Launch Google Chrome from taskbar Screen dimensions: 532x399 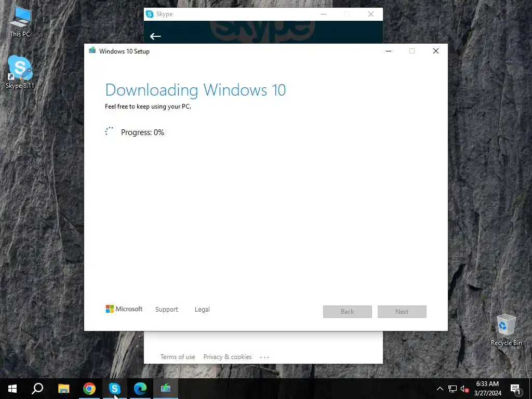(x=89, y=389)
